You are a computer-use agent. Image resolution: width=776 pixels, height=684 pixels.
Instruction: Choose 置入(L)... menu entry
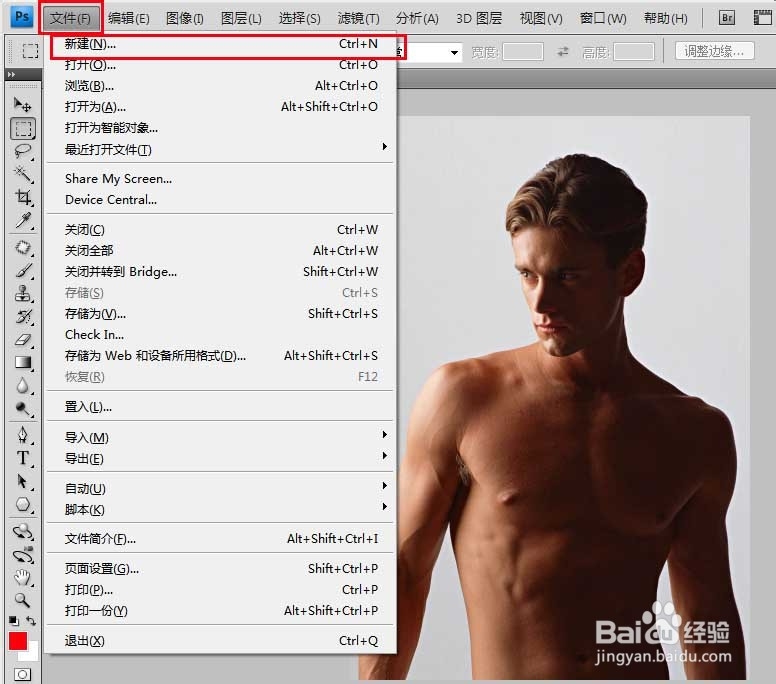pos(221,407)
